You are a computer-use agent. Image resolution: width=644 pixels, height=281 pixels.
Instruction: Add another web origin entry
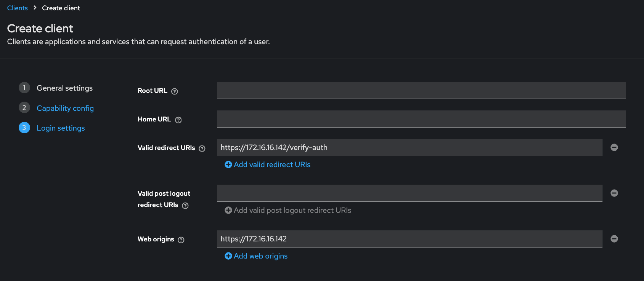click(x=256, y=256)
